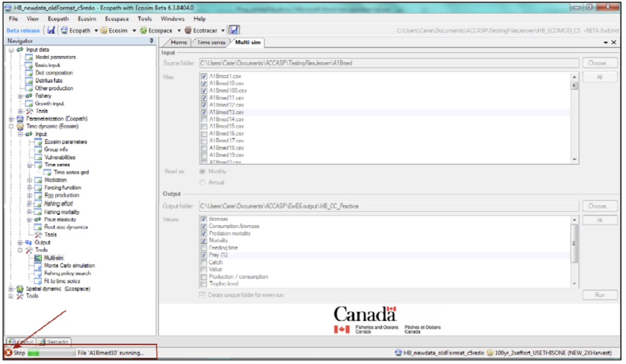This screenshot has height=364, width=626.
Task: Click the green progress bar in status bar
Action: point(50,353)
